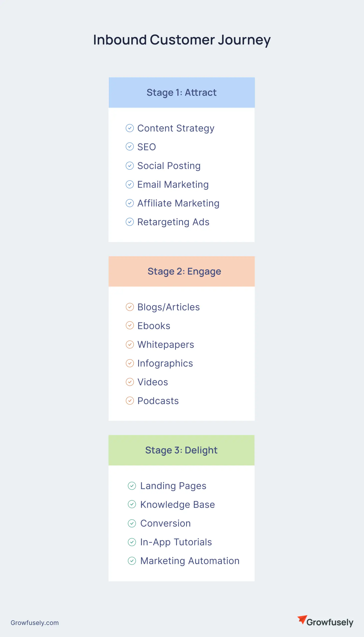This screenshot has height=637, width=364.
Task: Click the orange check icon beside Videos
Action: (129, 382)
